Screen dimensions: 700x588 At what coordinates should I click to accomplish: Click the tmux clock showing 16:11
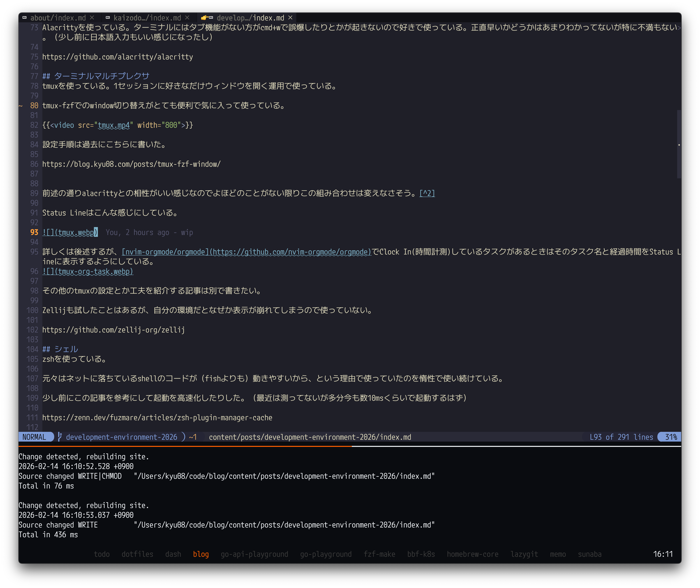[663, 554]
